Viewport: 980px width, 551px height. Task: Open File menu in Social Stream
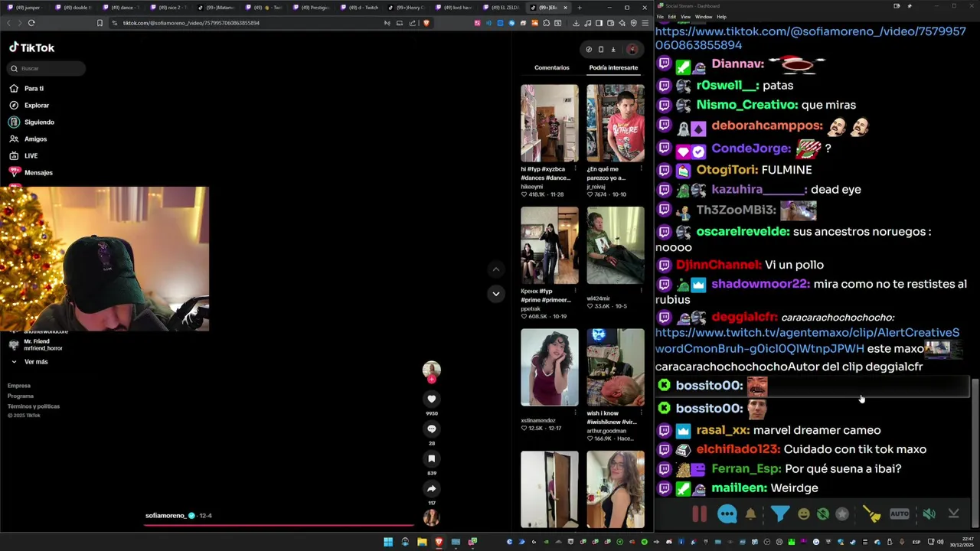click(660, 16)
